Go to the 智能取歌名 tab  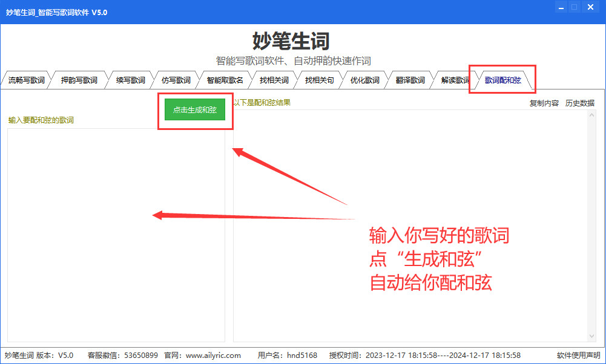[225, 80]
